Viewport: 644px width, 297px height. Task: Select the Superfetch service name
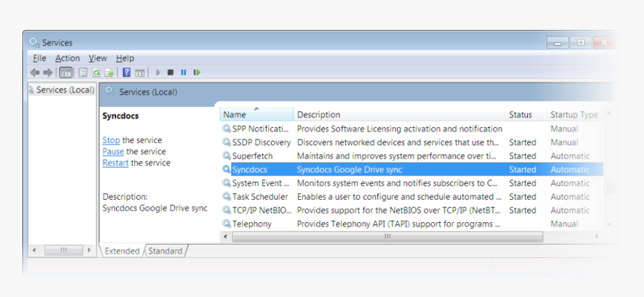coord(252,156)
